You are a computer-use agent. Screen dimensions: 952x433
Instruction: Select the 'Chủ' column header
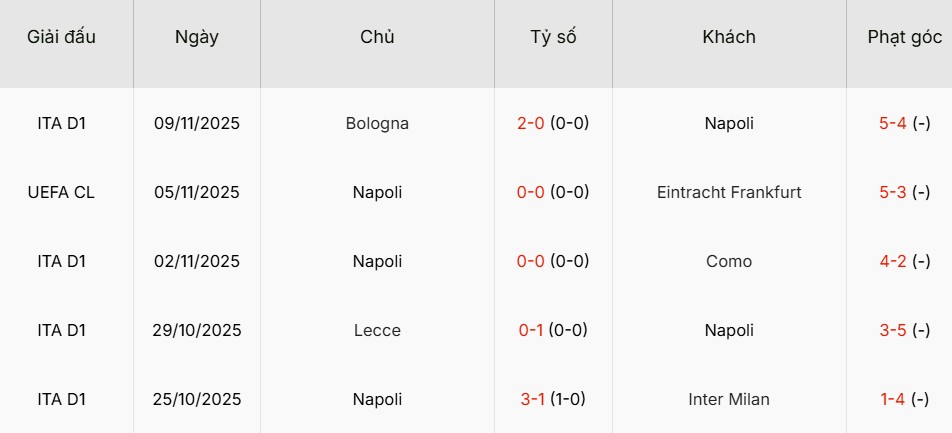(x=377, y=37)
